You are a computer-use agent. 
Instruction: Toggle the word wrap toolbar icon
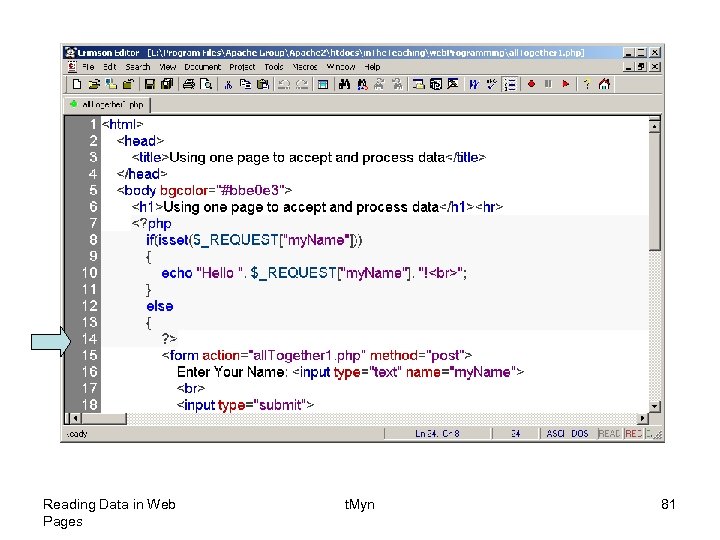(474, 84)
